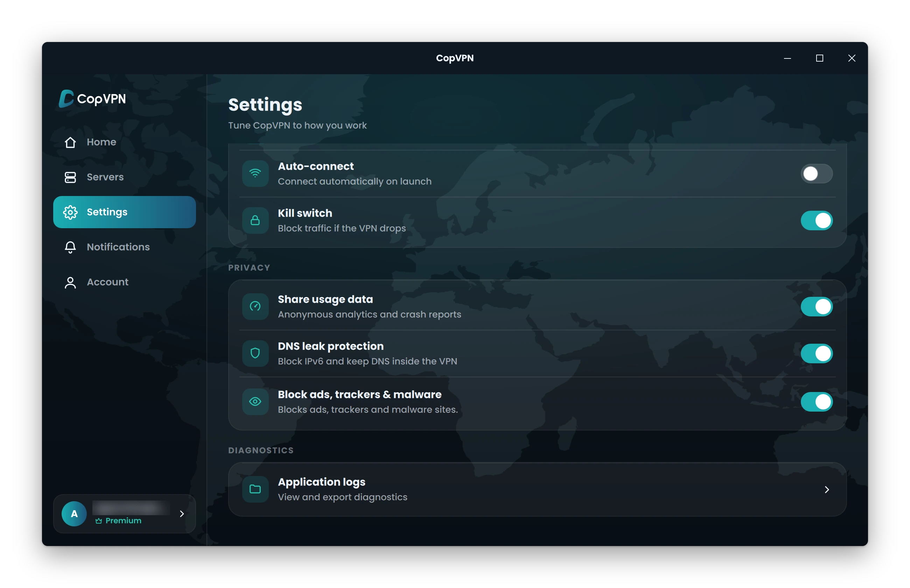Click the Premium crown icon
This screenshot has width=910, height=588.
[x=98, y=521]
